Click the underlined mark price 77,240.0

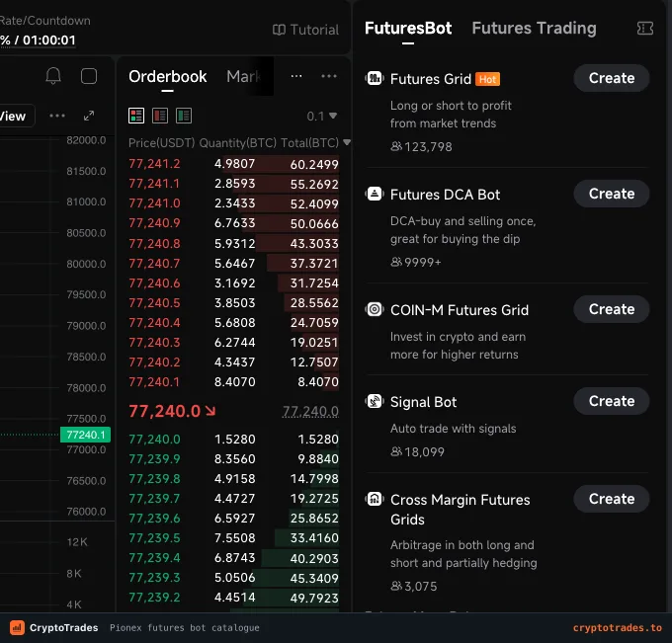pos(310,412)
